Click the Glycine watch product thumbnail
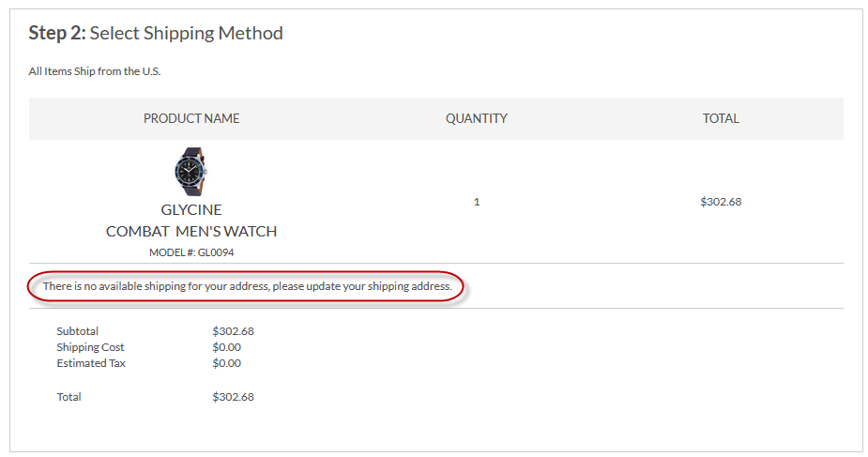 pos(191,172)
